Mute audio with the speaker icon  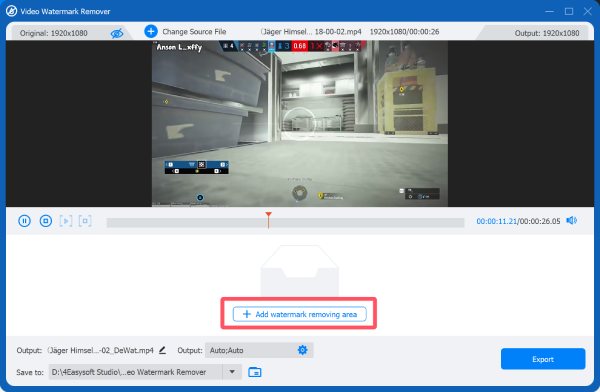pyautogui.click(x=572, y=220)
